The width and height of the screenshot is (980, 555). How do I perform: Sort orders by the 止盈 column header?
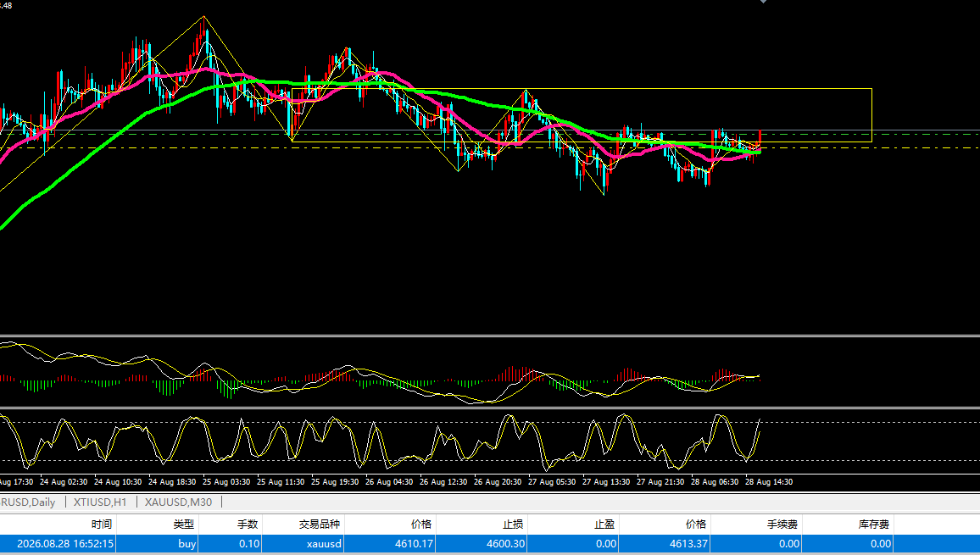click(604, 524)
